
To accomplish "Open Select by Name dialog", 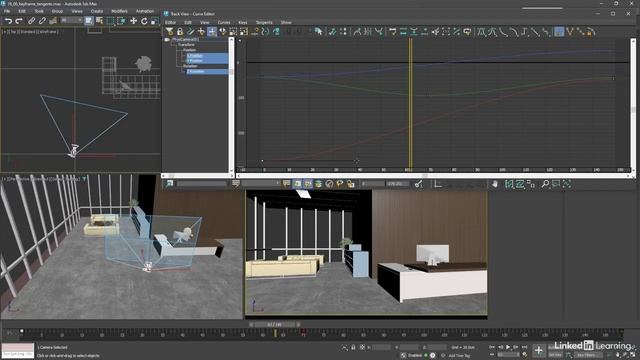I will click(99, 20).
